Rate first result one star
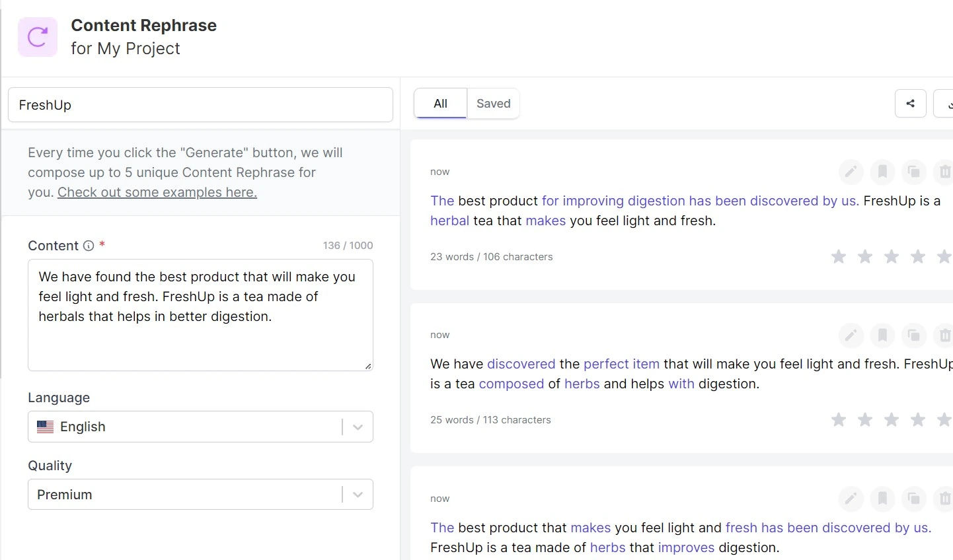 click(839, 256)
